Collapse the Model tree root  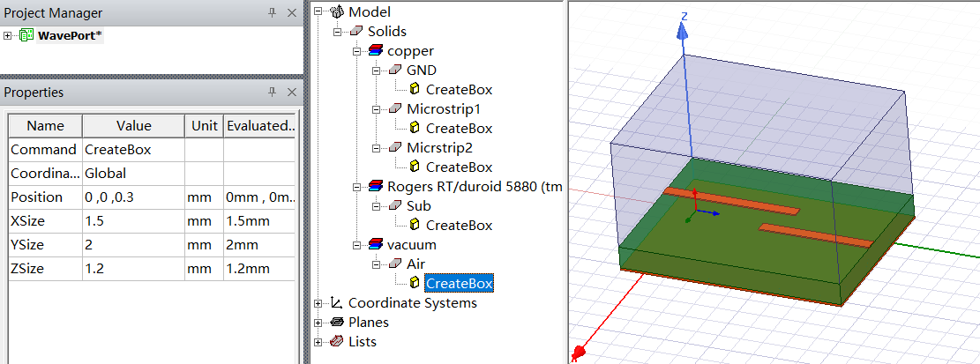[318, 11]
